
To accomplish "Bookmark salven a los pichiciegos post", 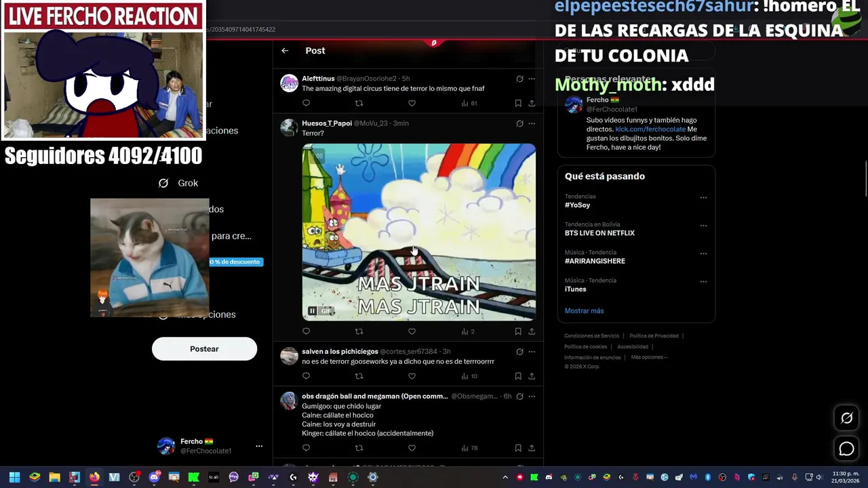I will pos(518,376).
